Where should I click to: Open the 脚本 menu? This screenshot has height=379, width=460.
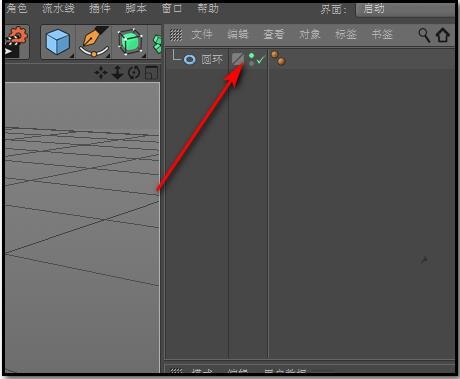click(136, 8)
